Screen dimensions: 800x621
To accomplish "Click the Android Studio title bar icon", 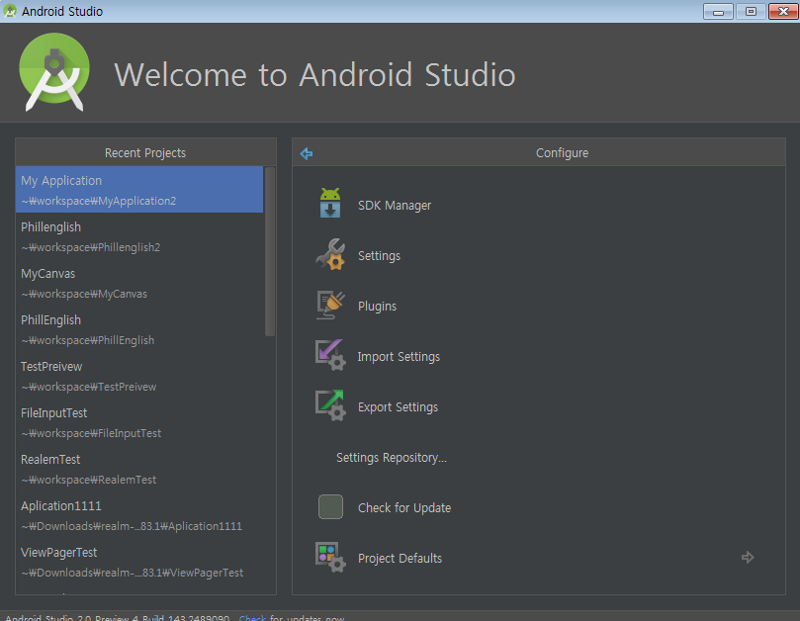I will click(10, 11).
